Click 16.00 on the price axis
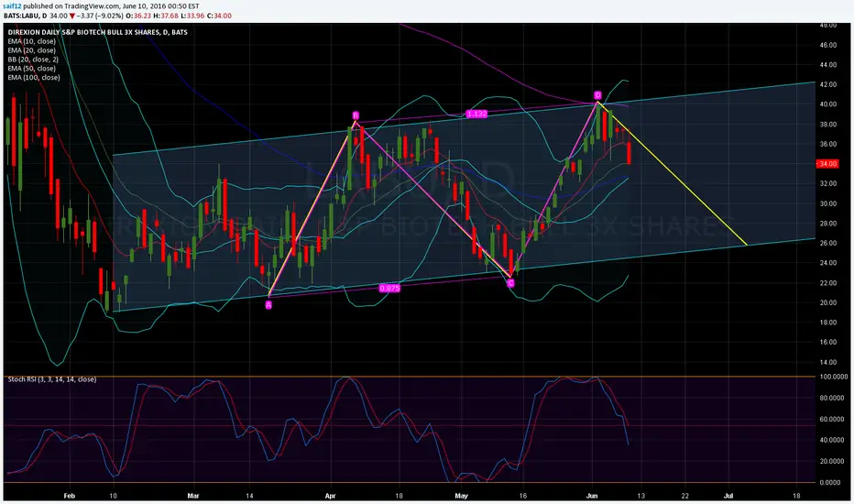Screen dimensions: 854x504 [x=827, y=342]
